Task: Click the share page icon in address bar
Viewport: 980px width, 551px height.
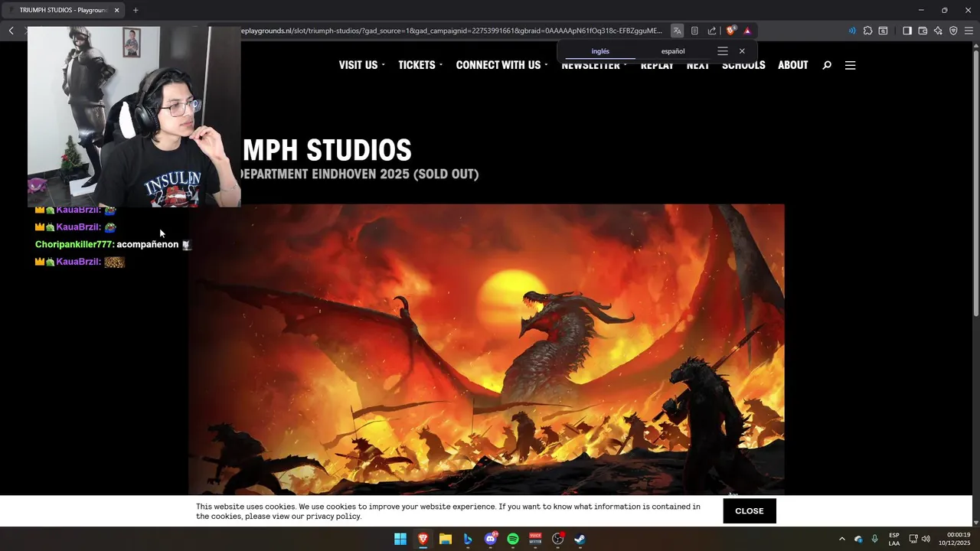Action: click(x=712, y=31)
